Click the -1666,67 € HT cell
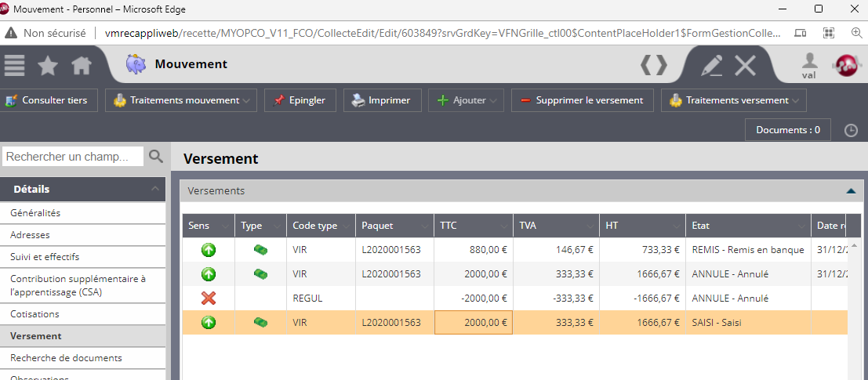The width and height of the screenshot is (868, 380). click(643, 299)
